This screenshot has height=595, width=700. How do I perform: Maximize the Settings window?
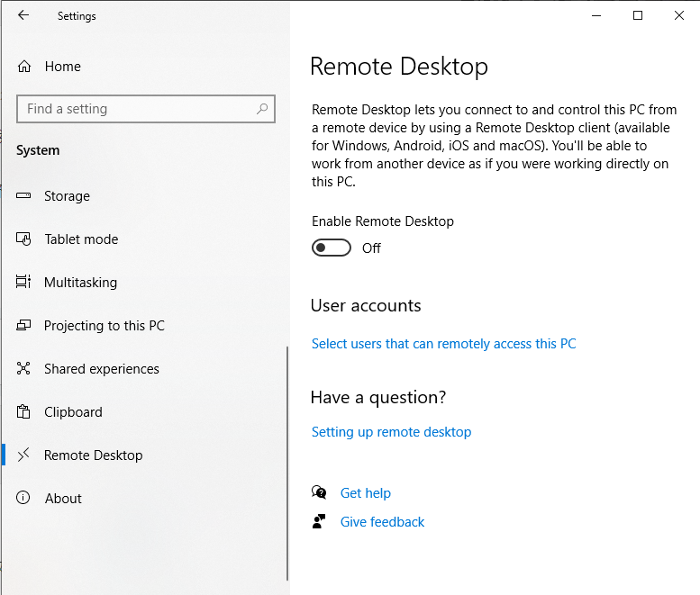click(638, 15)
